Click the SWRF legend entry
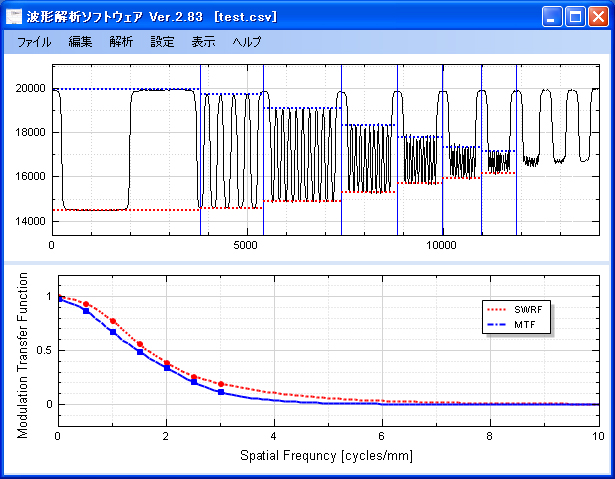Screen dimensions: 615x479 coord(515,310)
